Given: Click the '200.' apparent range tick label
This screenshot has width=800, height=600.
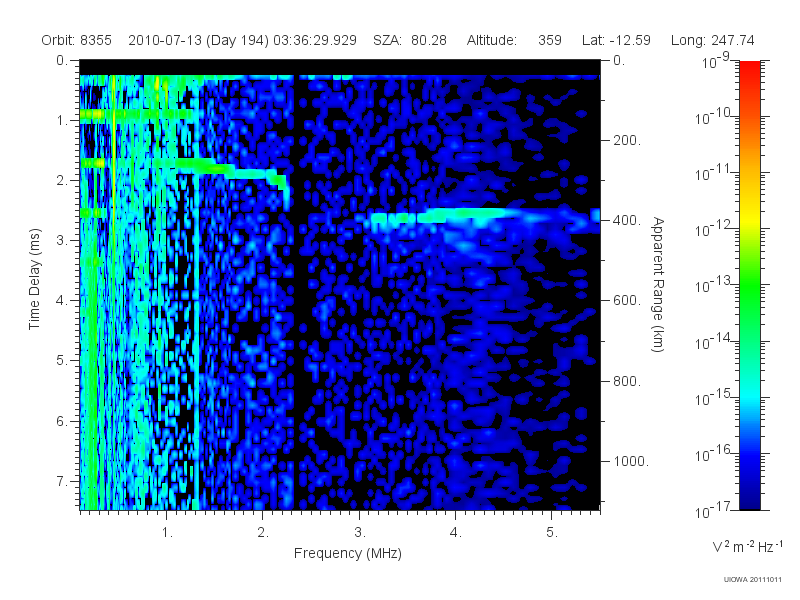Looking at the screenshot, I should click(x=627, y=140).
